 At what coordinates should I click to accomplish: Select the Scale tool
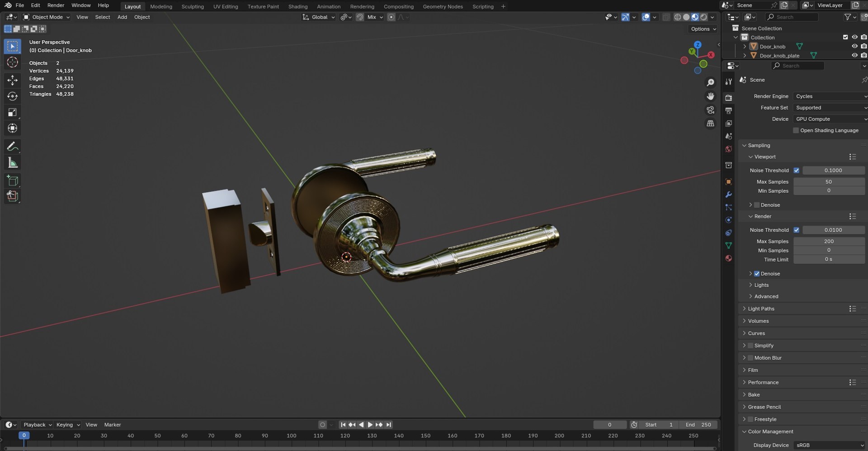click(x=12, y=112)
